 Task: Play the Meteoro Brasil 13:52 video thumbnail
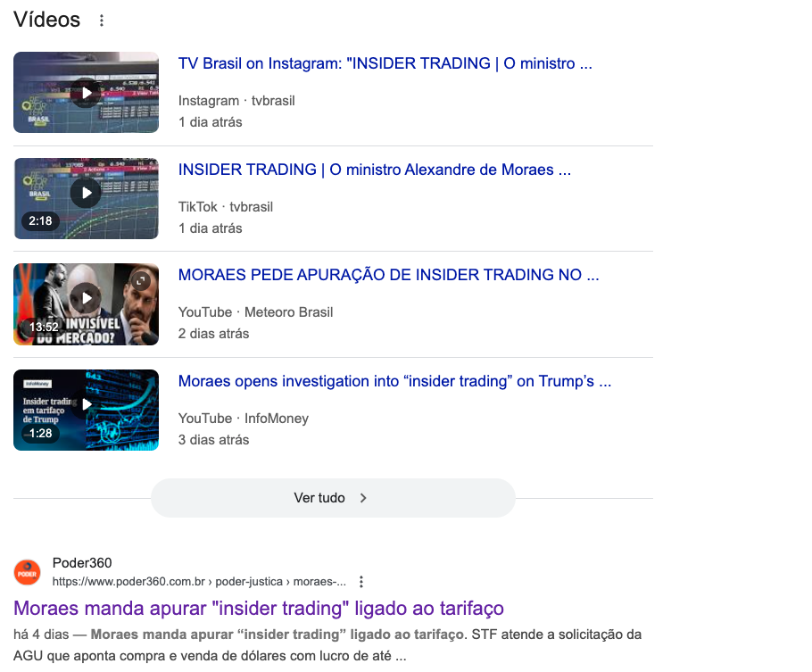tap(86, 304)
